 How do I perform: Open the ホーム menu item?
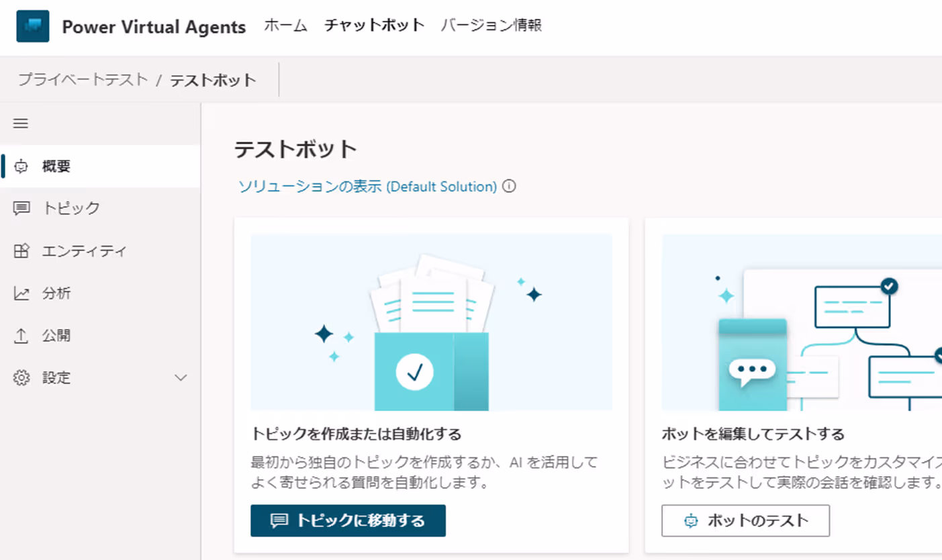coord(285,26)
